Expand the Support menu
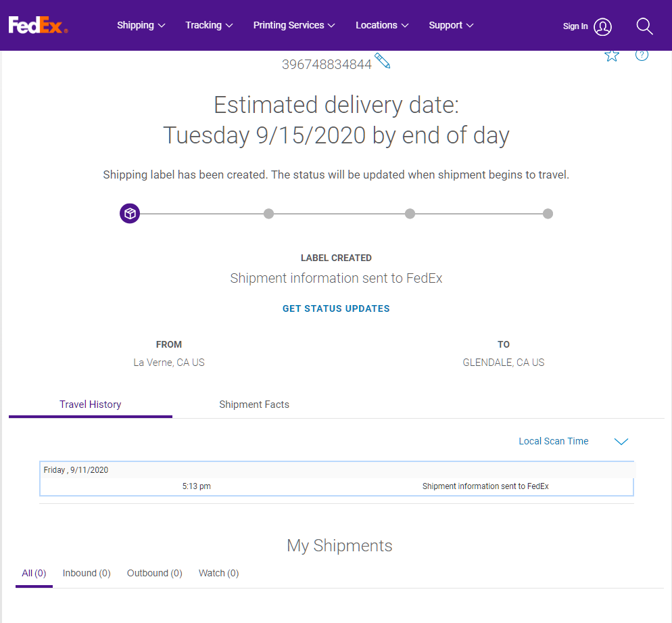This screenshot has width=672, height=623. pos(451,26)
